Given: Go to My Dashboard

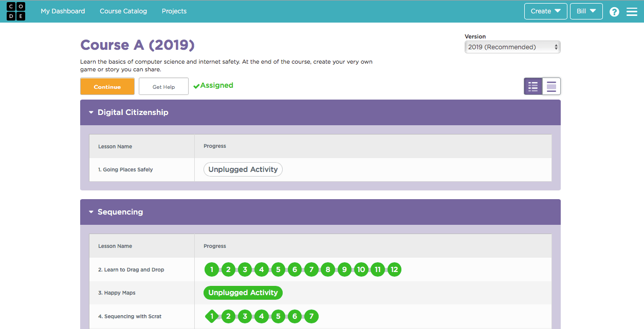Looking at the screenshot, I should [x=62, y=11].
